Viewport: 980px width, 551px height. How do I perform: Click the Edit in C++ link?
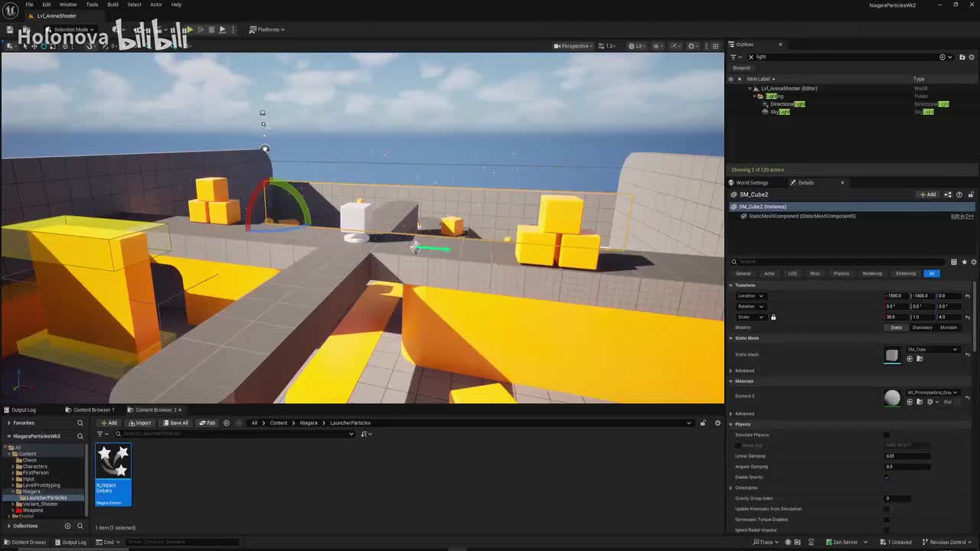tap(962, 217)
